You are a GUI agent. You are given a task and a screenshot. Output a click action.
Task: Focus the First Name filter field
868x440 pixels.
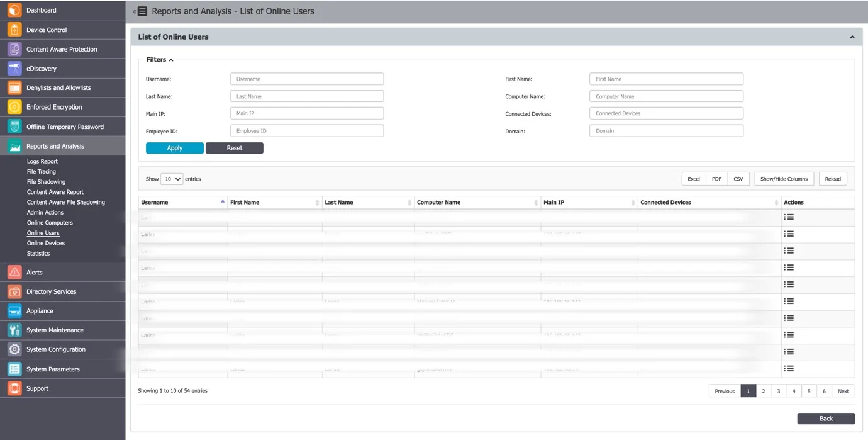coord(666,79)
